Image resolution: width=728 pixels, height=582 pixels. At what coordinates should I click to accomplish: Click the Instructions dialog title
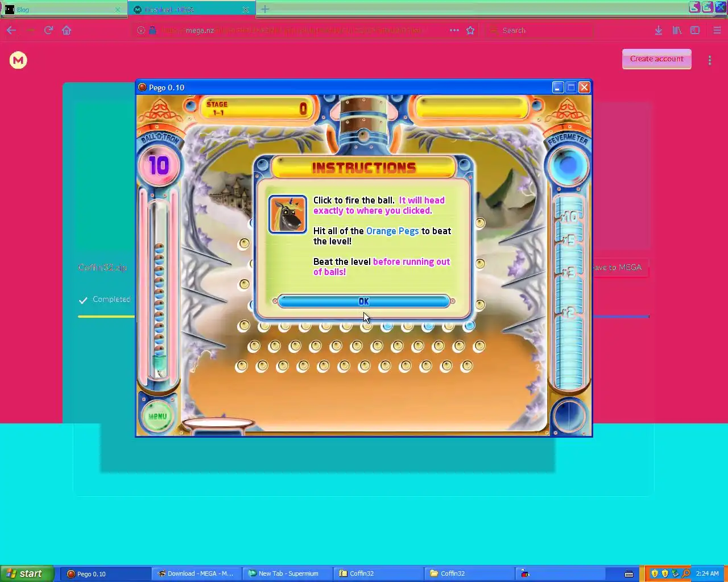click(x=364, y=168)
